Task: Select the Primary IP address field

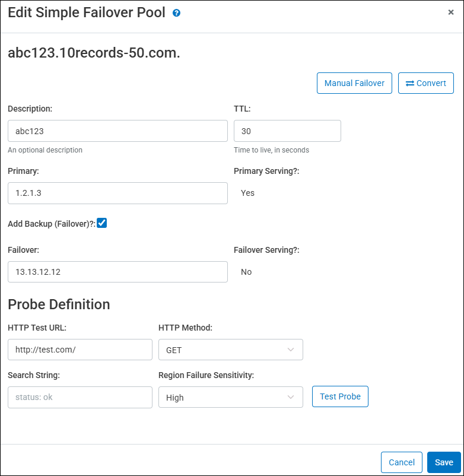Action: 117,193
